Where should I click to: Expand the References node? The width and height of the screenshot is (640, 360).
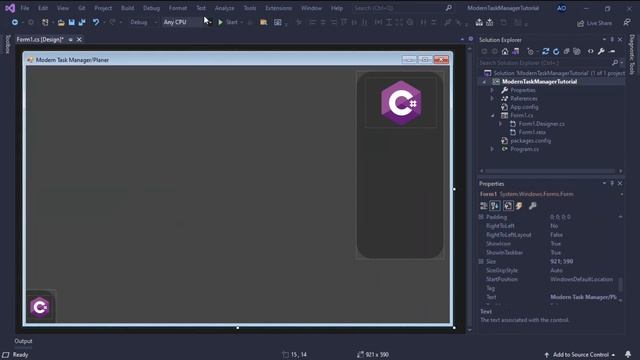492,98
